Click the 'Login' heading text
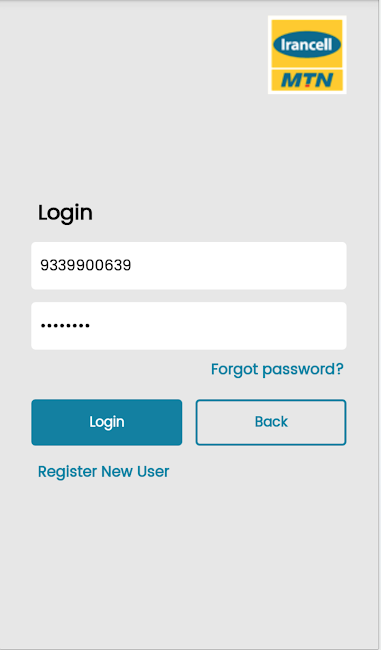Viewport: 381px width, 650px height. coord(65,213)
